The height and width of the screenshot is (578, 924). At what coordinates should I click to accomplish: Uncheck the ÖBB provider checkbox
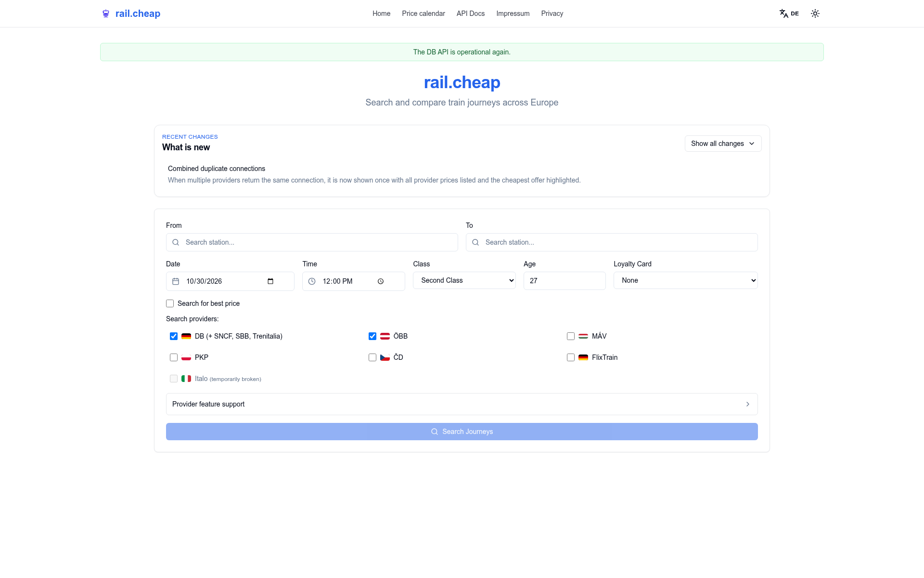372,336
